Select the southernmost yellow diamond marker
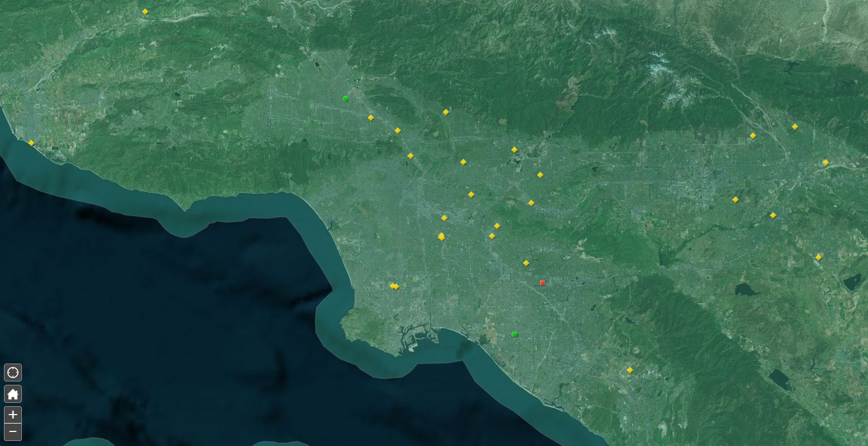Image resolution: width=868 pixels, height=446 pixels. click(630, 370)
